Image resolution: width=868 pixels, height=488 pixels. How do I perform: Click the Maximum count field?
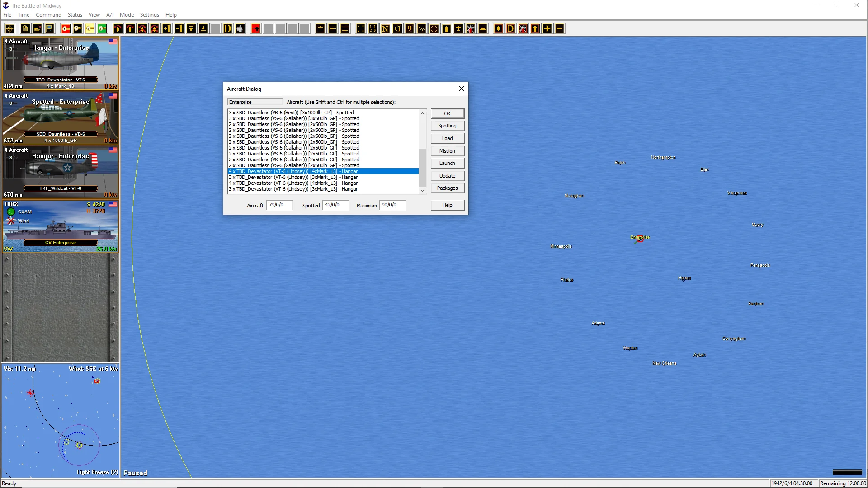[392, 205]
